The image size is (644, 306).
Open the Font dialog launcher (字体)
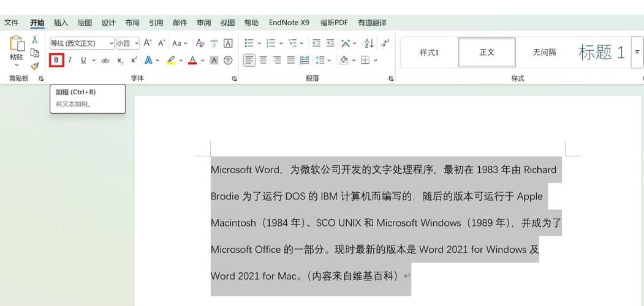click(x=234, y=78)
